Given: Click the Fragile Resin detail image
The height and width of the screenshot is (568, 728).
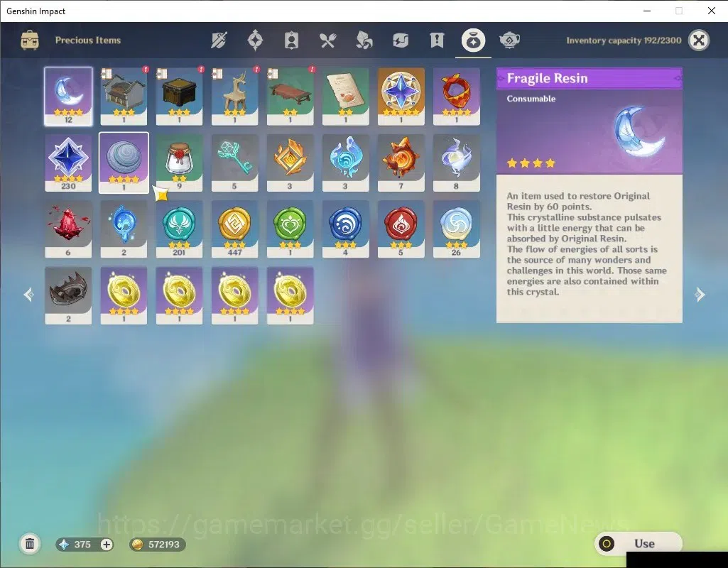Looking at the screenshot, I should coord(639,131).
